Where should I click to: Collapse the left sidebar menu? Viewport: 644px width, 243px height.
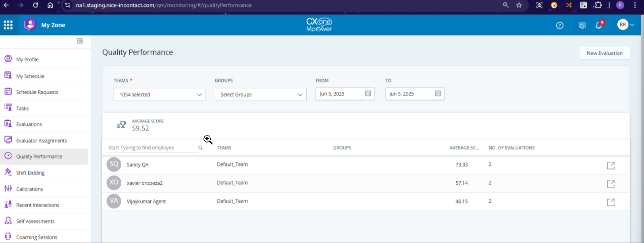tap(80, 41)
